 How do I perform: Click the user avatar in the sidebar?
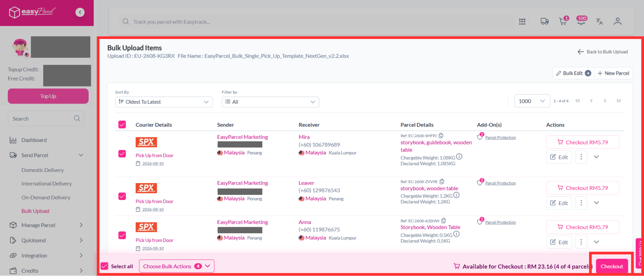[x=20, y=47]
